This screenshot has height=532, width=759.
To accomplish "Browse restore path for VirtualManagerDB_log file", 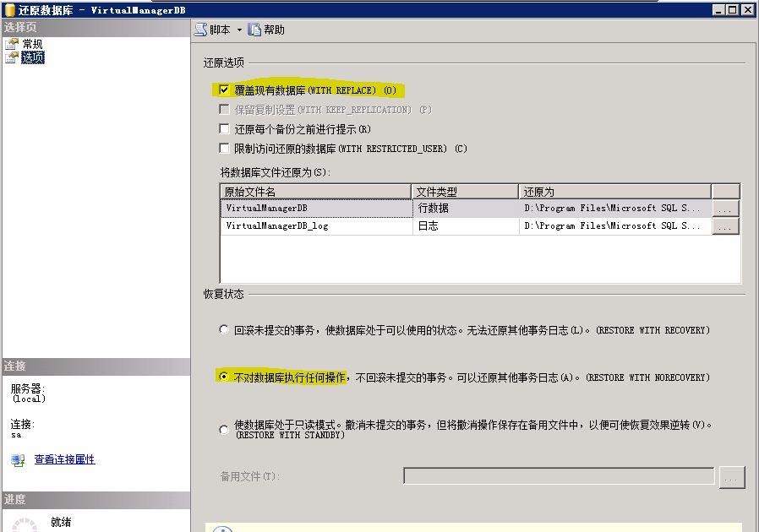I will pyautogui.click(x=726, y=226).
